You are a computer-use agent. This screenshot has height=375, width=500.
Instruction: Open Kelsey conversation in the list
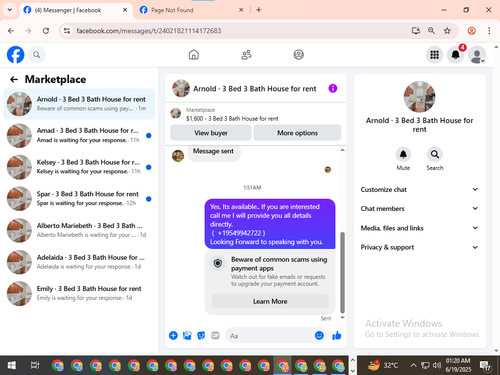[79, 167]
